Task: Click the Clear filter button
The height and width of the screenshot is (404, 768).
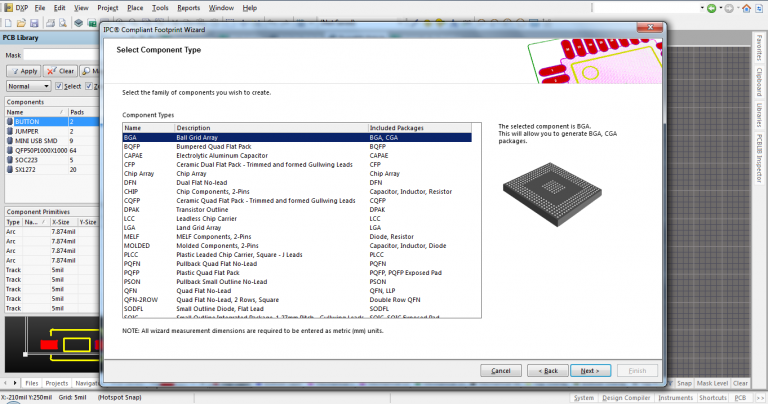Action: tap(60, 71)
